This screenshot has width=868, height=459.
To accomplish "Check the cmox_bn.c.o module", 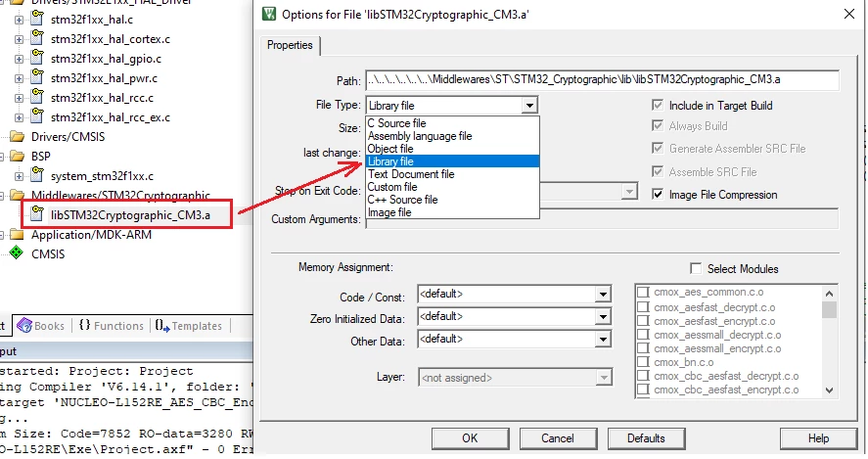I will pyautogui.click(x=643, y=362).
